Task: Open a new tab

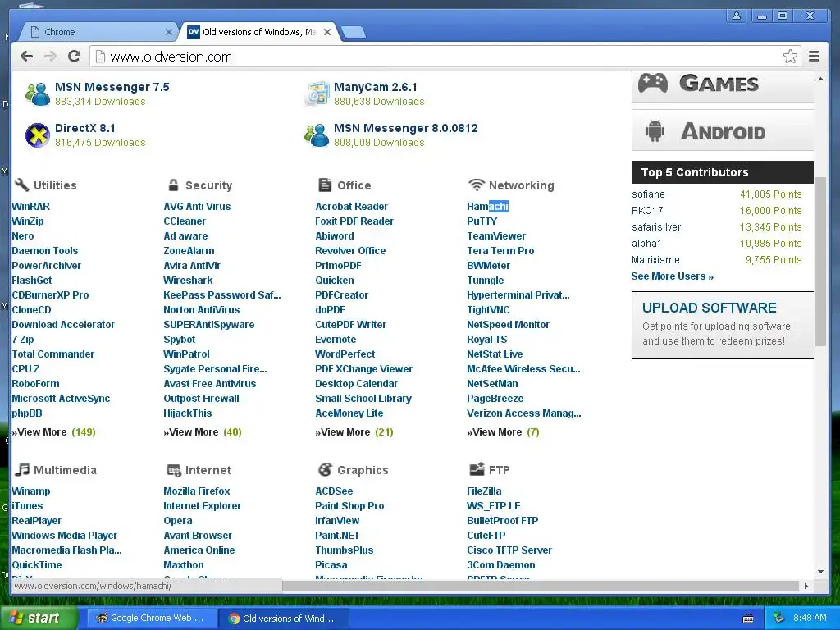Action: [x=353, y=32]
